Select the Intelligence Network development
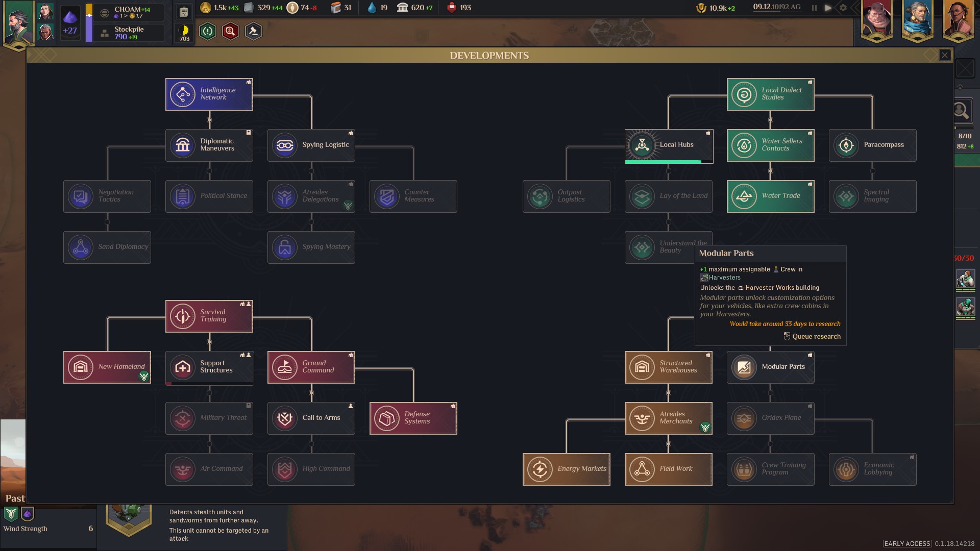The width and height of the screenshot is (980, 551). (209, 94)
